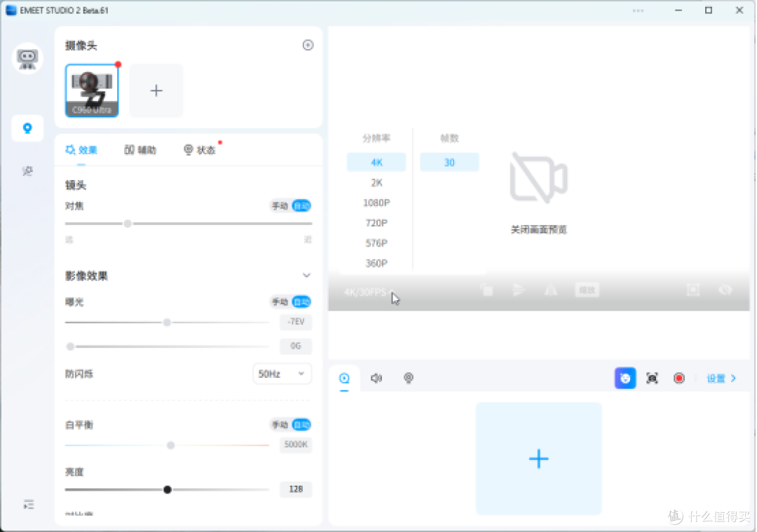The height and width of the screenshot is (532, 757).
Task: Switch to the 辅助 tab
Action: click(140, 150)
